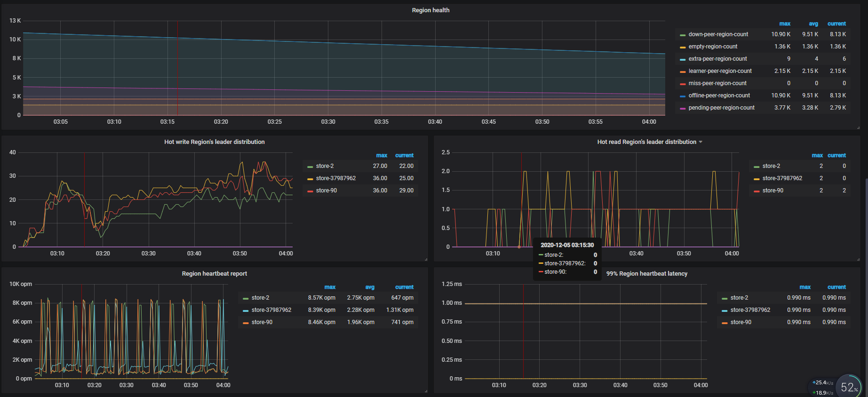Toggle store-90 series in Hot write legend
Viewport: 868px width, 397px height.
pos(326,191)
